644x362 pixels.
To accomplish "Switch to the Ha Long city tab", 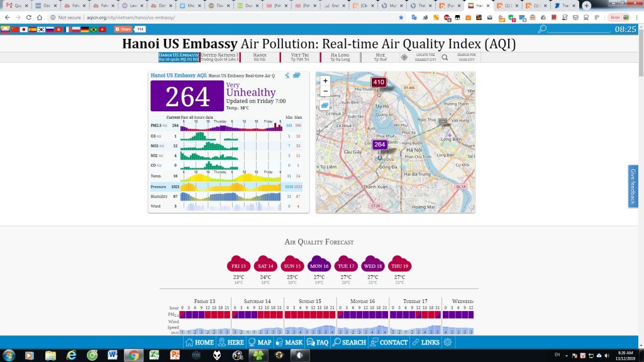I will click(x=340, y=57).
